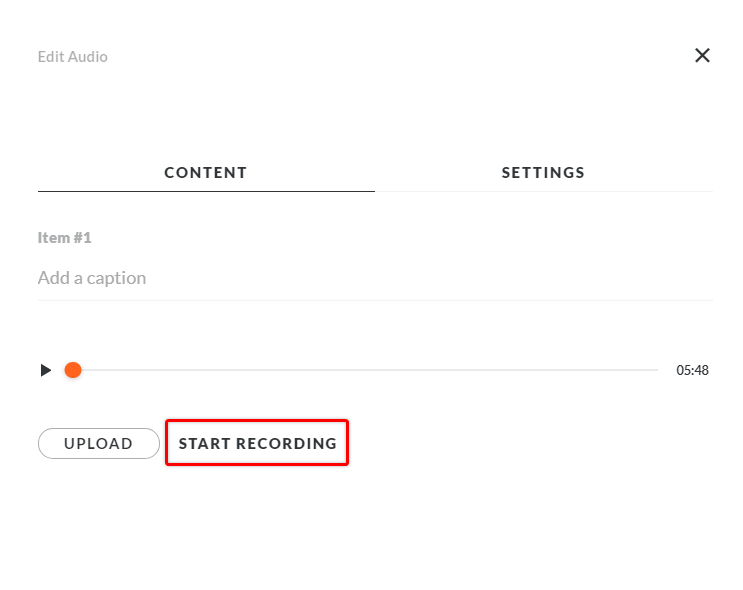This screenshot has height=590, width=743.
Task: Click the orange playhead knob
Action: click(73, 370)
